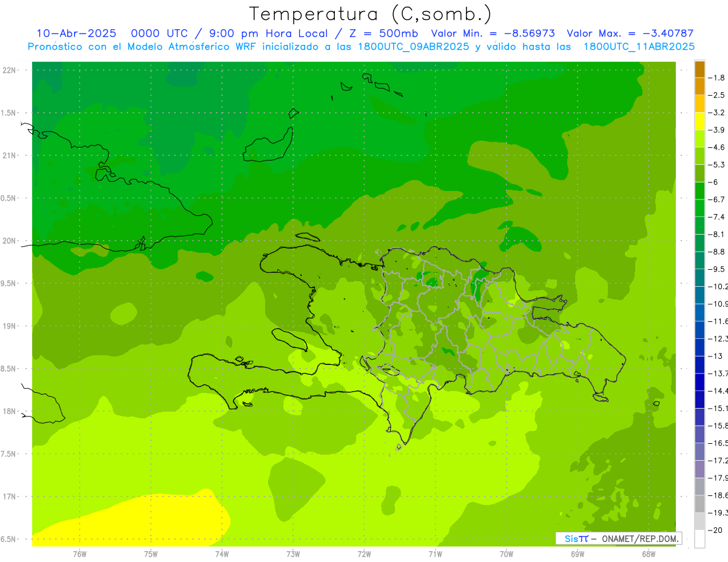Click the "SisTT - ONAMET/REP.DOM." credit label
The image size is (728, 562).
point(619,538)
